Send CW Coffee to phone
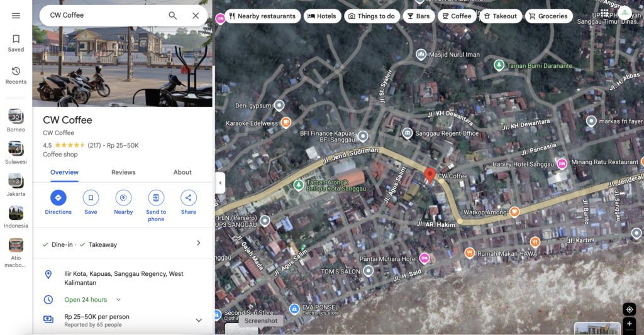The width and height of the screenshot is (644, 335). click(x=156, y=198)
